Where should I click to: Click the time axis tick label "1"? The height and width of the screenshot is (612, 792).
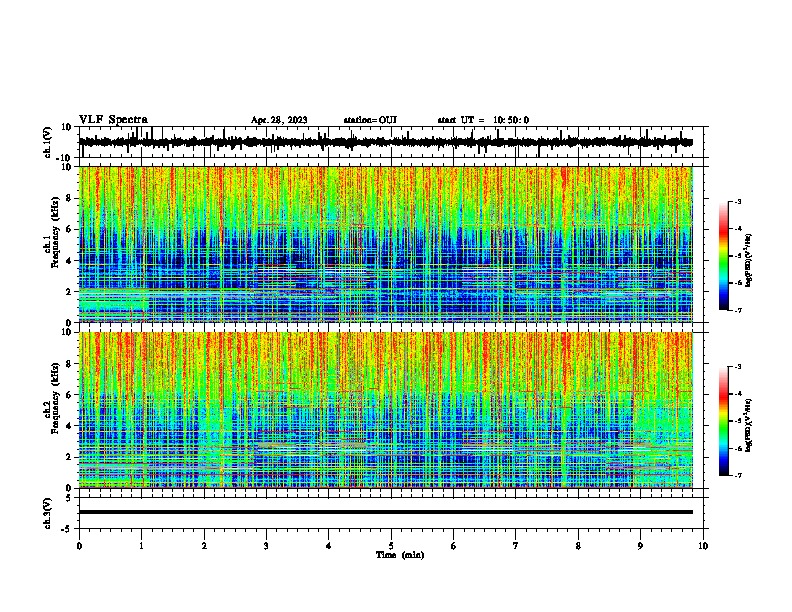(141, 546)
